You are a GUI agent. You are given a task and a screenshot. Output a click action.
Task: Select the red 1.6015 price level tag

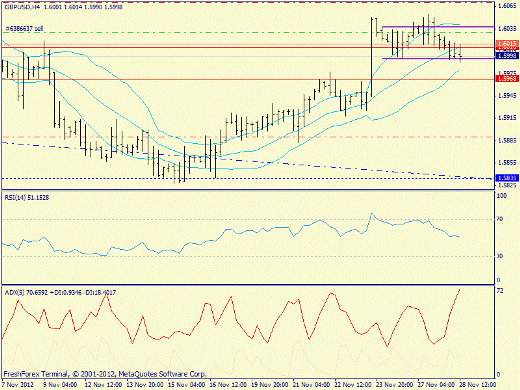pyautogui.click(x=507, y=44)
